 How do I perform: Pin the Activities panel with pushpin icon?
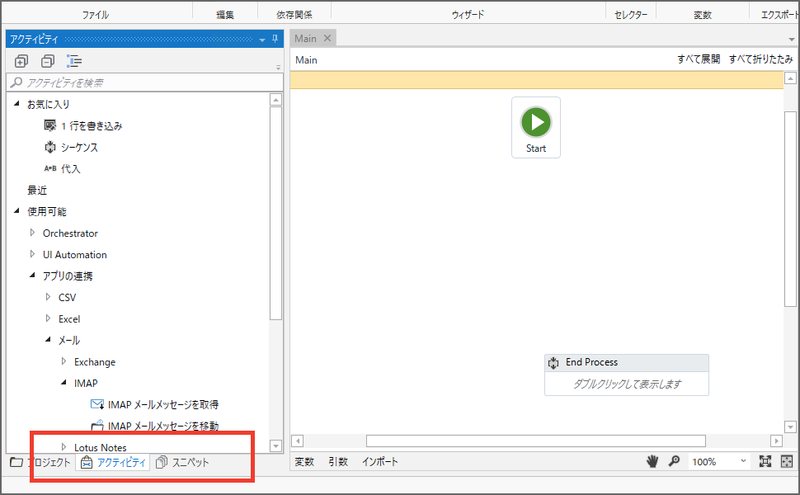click(275, 39)
